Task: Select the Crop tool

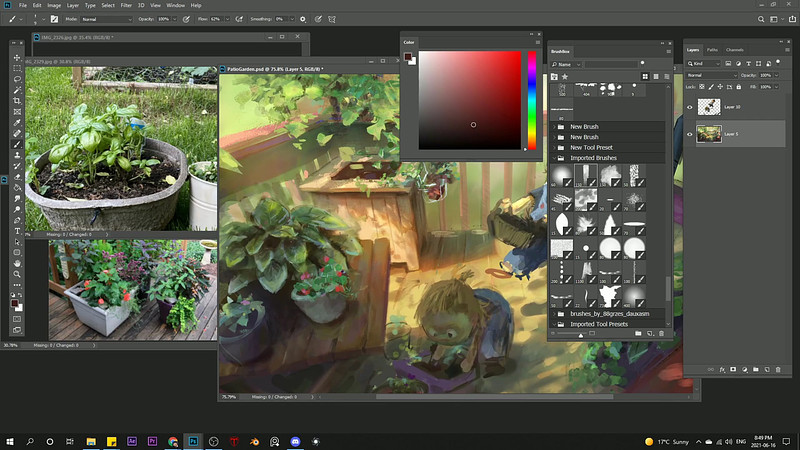Action: coord(17,101)
